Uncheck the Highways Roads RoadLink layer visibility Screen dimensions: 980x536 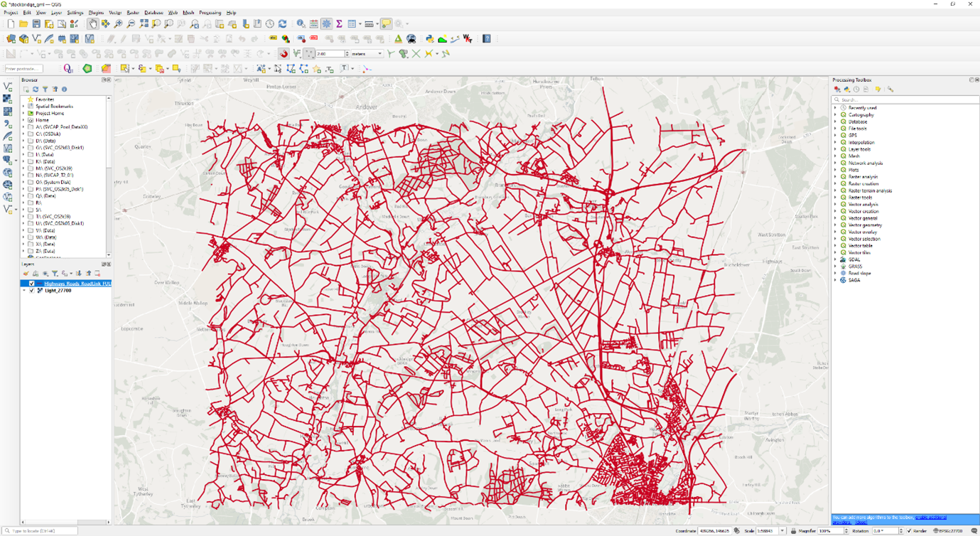(31, 284)
